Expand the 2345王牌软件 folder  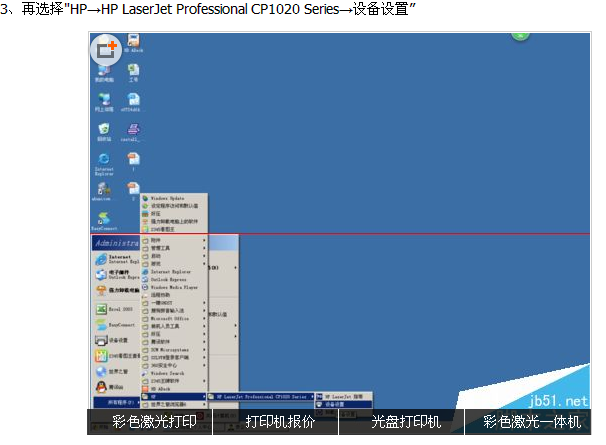(x=174, y=381)
